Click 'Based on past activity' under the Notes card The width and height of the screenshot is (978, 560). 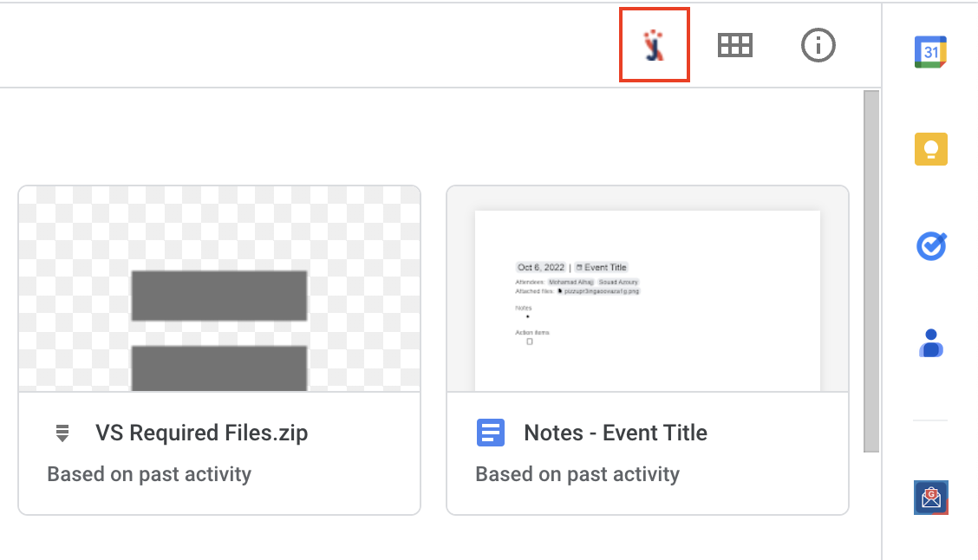click(x=577, y=474)
